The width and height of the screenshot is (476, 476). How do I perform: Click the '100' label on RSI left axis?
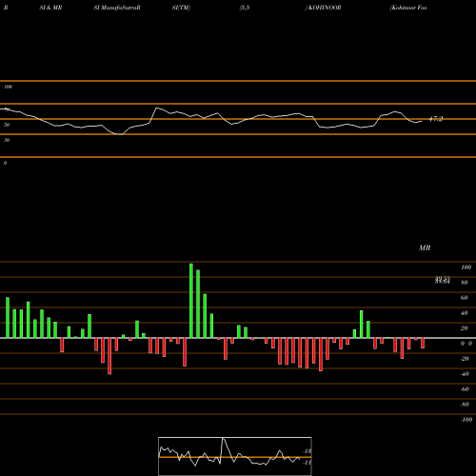click(x=8, y=87)
